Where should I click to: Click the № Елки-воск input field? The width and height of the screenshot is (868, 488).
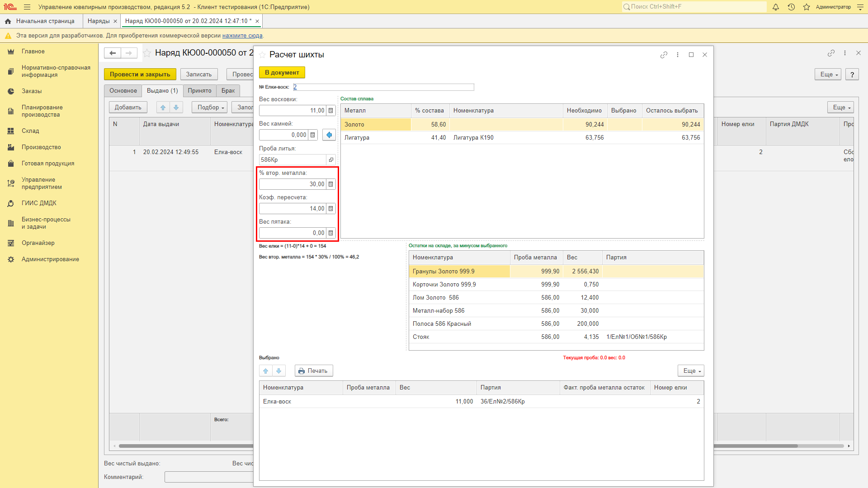pos(383,87)
